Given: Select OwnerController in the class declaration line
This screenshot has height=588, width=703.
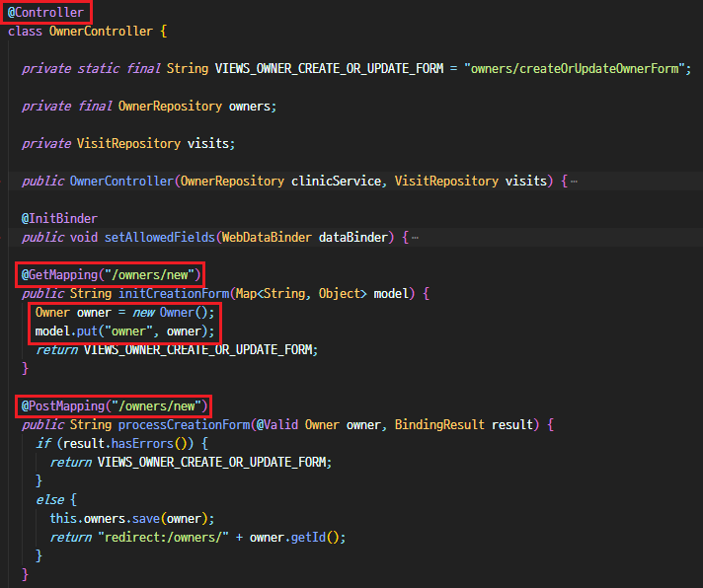Looking at the screenshot, I should (101, 32).
